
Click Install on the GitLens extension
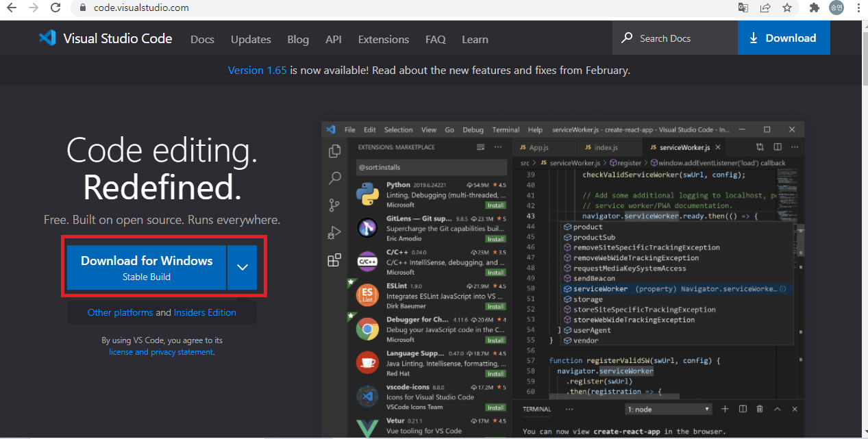[x=495, y=239]
